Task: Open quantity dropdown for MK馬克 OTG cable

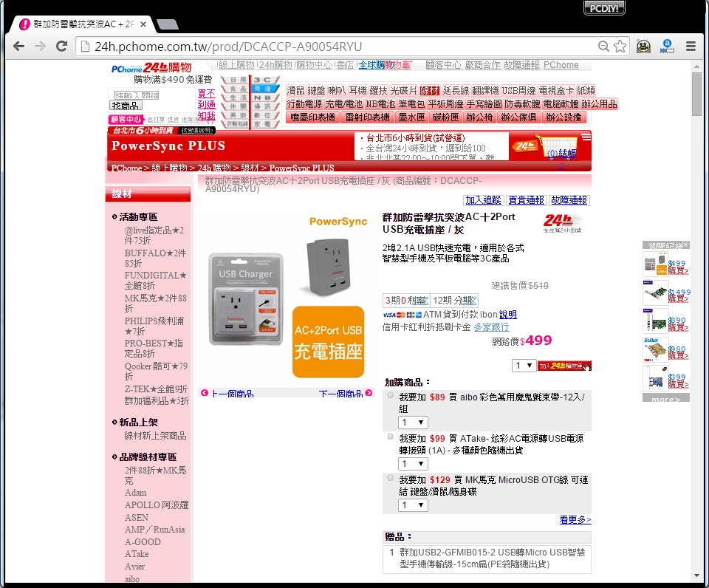Action: click(413, 505)
